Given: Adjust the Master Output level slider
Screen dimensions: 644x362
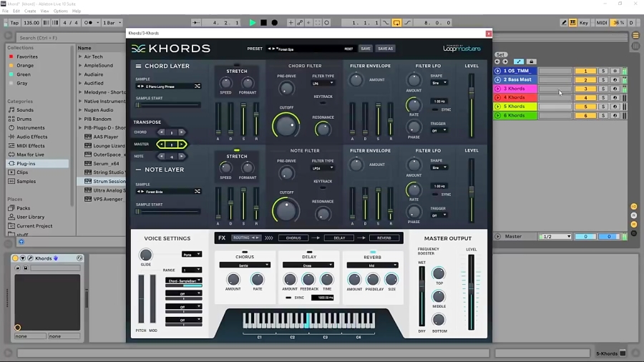Looking at the screenshot, I should coord(471,292).
